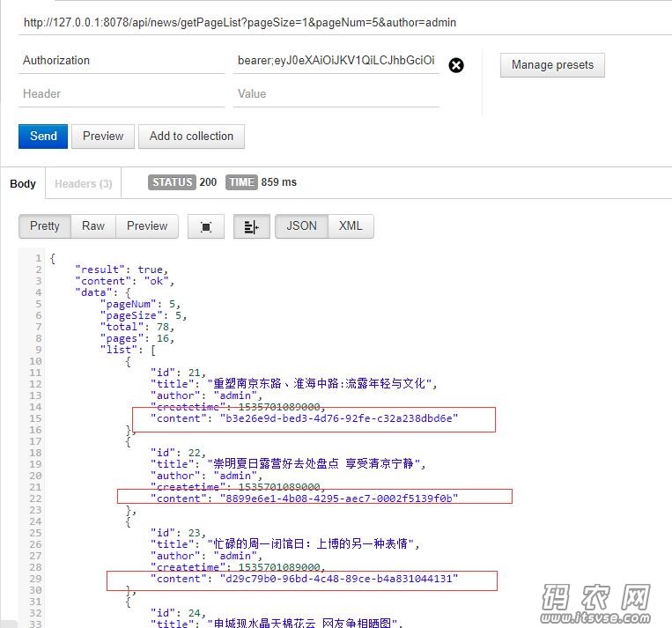Toggle the line wrap icon button
Viewport: 672px width, 628px height.
pyautogui.click(x=252, y=226)
